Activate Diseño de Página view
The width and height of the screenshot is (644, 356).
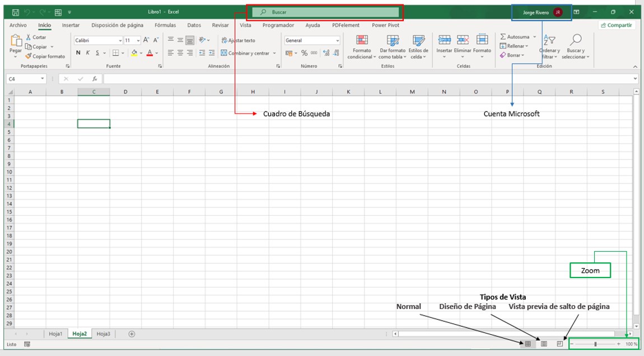[543, 344]
